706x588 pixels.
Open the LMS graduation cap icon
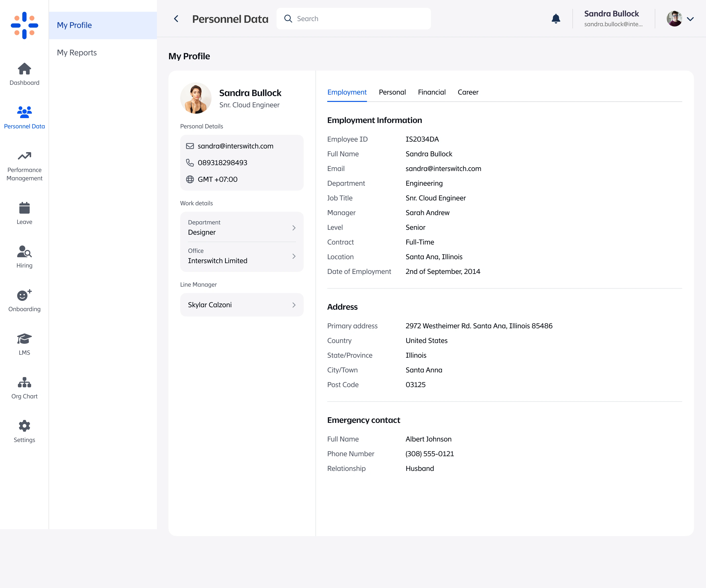point(24,339)
